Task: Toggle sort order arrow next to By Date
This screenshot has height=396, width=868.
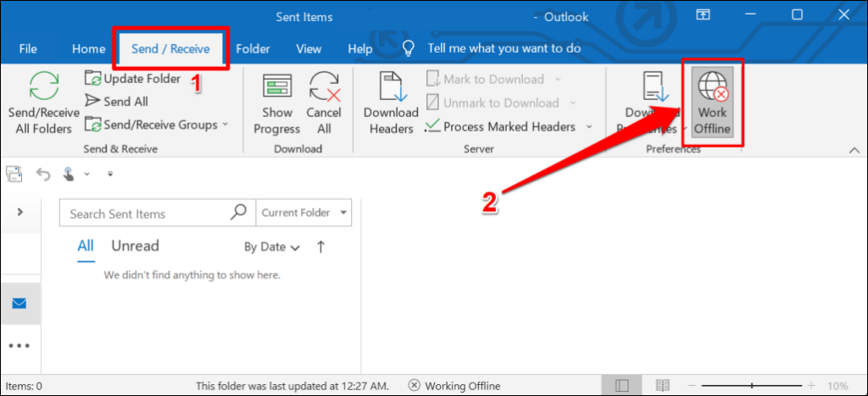Action: coord(320,247)
